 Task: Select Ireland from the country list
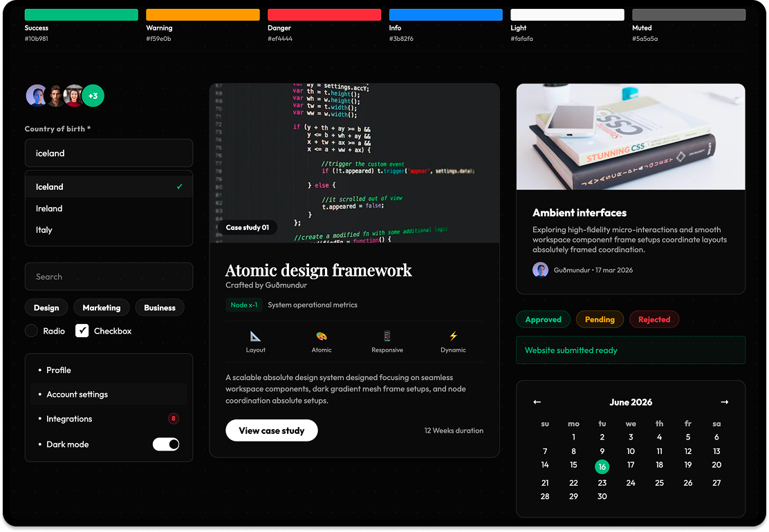coord(49,208)
